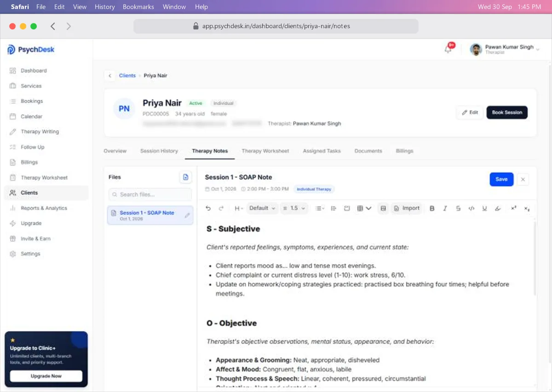
Task: Open the table insert dropdown
Action: point(364,208)
